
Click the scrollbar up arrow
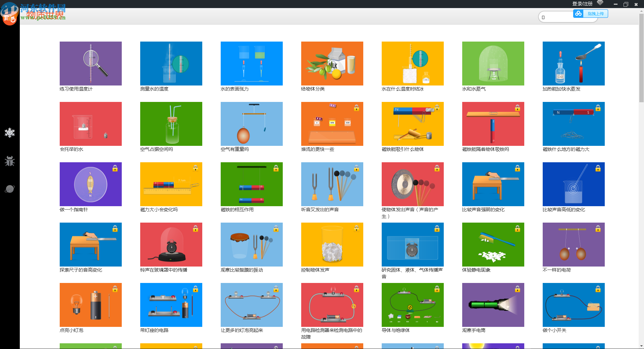coord(641,11)
